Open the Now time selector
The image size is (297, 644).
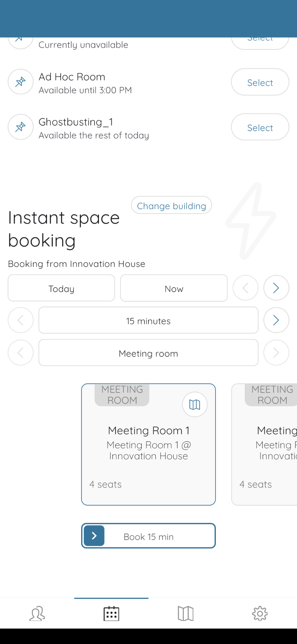(174, 288)
